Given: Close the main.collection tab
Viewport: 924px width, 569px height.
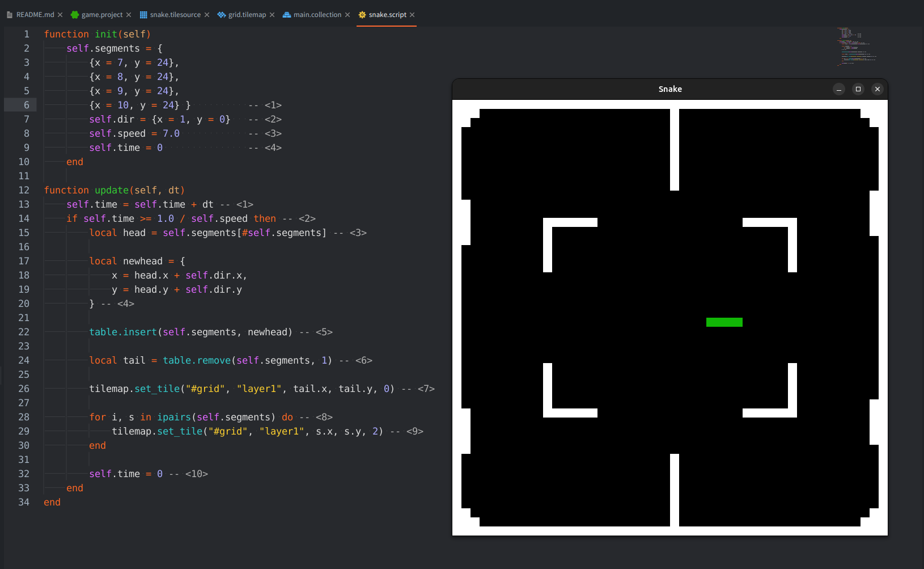Looking at the screenshot, I should 347,15.
